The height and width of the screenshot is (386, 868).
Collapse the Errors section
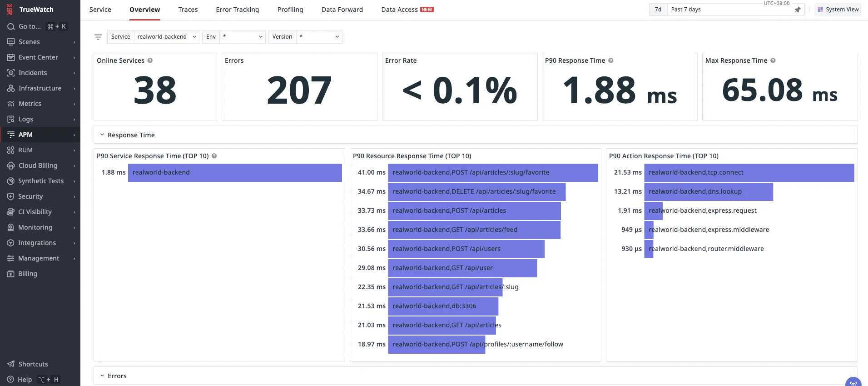102,376
